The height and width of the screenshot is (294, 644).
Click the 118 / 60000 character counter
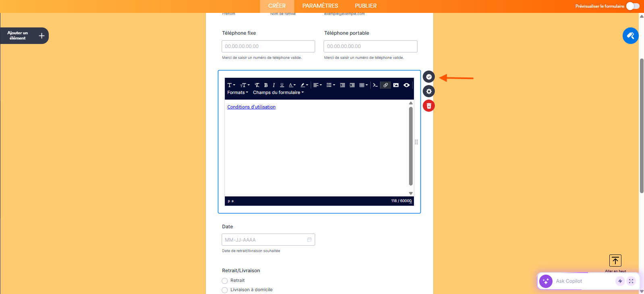pyautogui.click(x=401, y=201)
